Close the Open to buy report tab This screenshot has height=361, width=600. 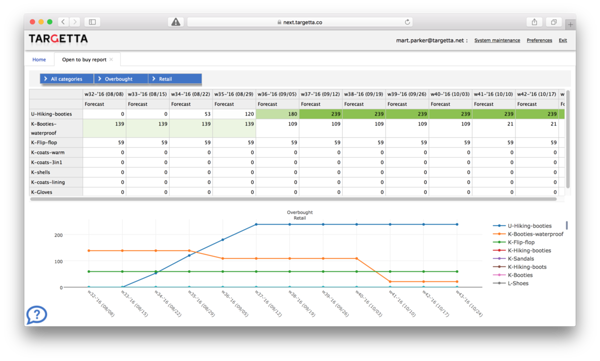coord(111,59)
